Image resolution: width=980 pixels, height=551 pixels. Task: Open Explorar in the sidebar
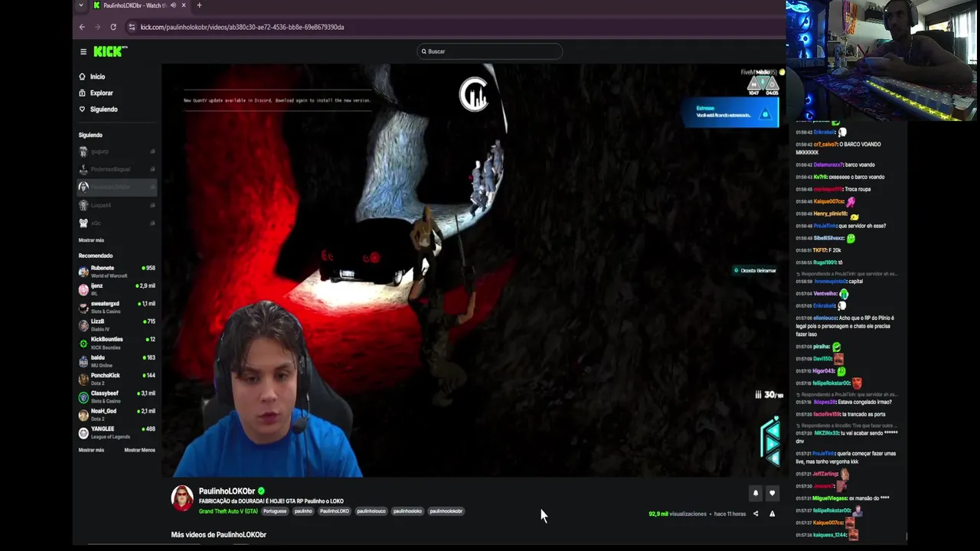(x=101, y=93)
